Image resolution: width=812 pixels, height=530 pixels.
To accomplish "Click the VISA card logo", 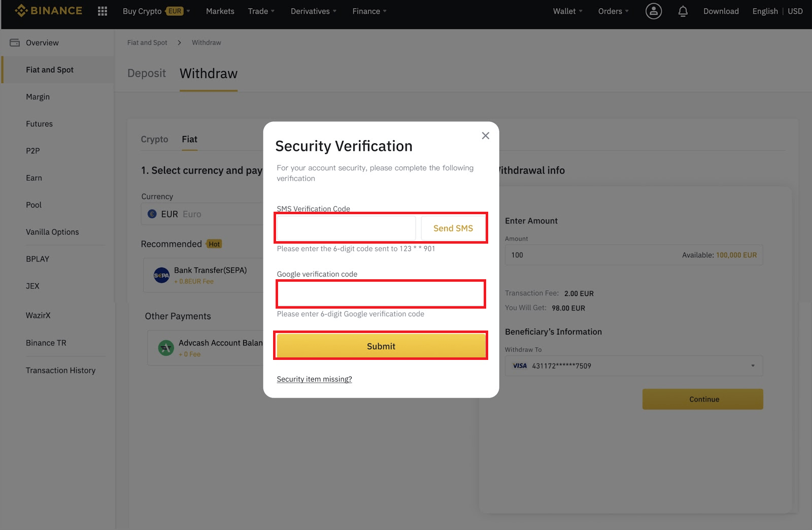I will click(520, 366).
